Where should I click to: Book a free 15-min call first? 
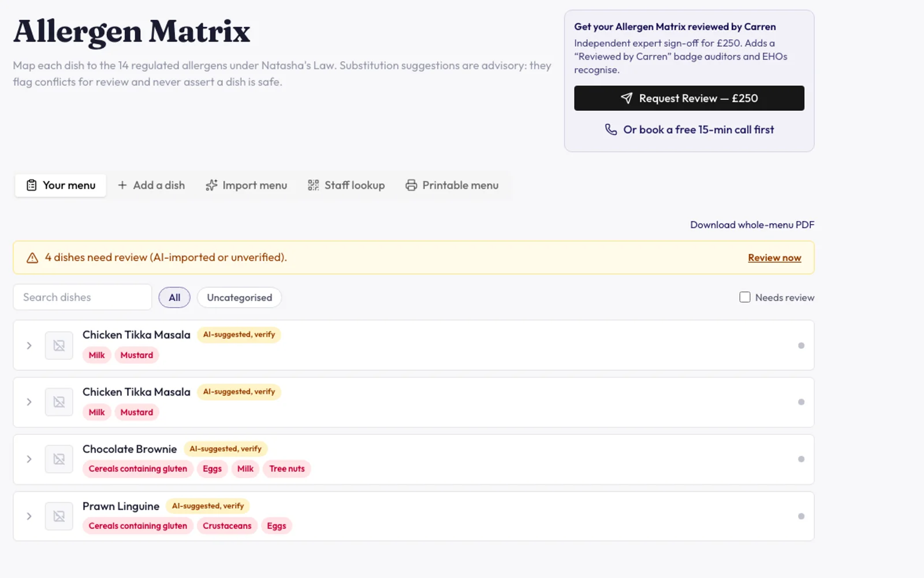pyautogui.click(x=689, y=129)
